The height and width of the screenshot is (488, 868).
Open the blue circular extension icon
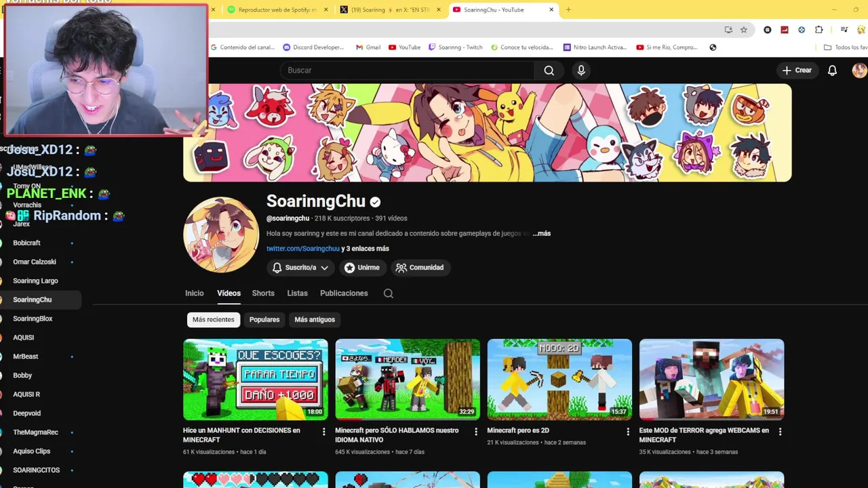[x=802, y=30]
